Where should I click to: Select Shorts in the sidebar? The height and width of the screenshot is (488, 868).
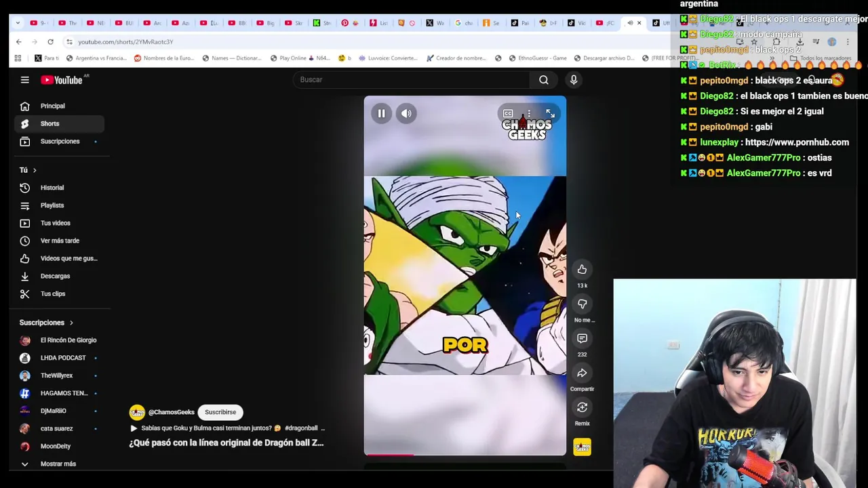[x=60, y=123]
